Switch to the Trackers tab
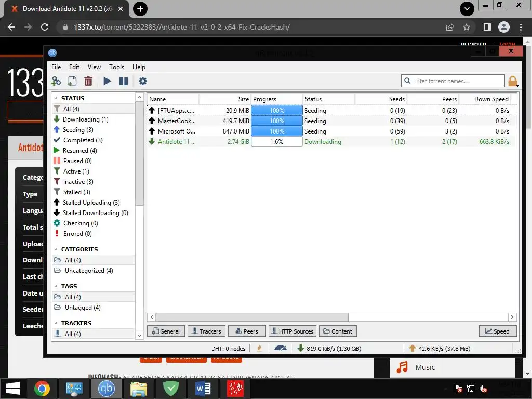Screen dimensions: 532x399 206,331
